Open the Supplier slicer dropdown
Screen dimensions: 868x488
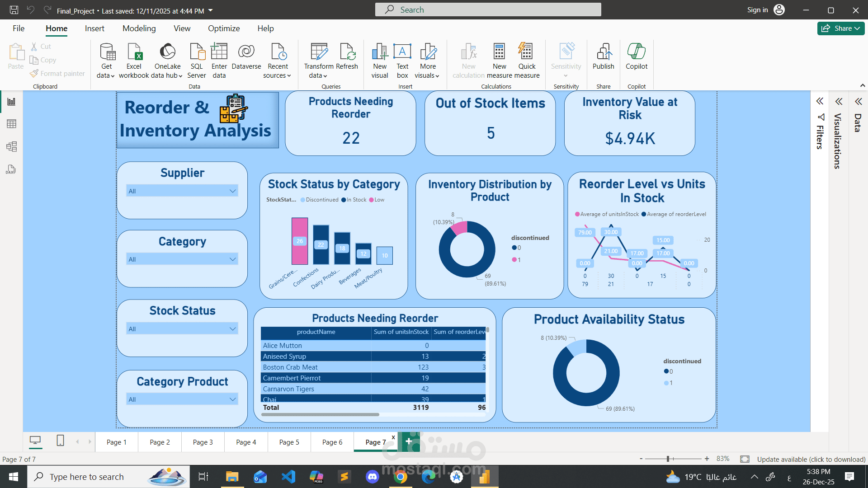(x=232, y=191)
